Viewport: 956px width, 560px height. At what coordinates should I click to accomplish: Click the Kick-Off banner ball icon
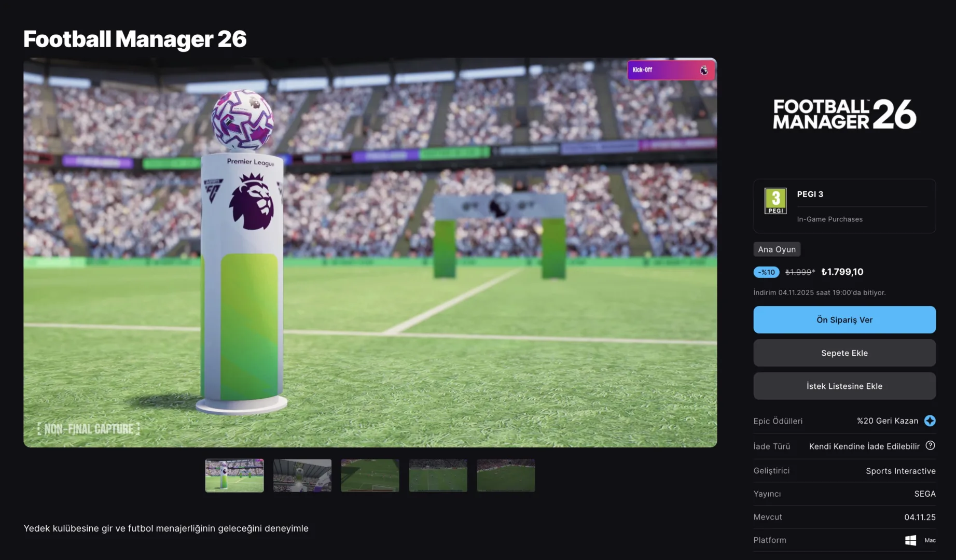pyautogui.click(x=703, y=70)
